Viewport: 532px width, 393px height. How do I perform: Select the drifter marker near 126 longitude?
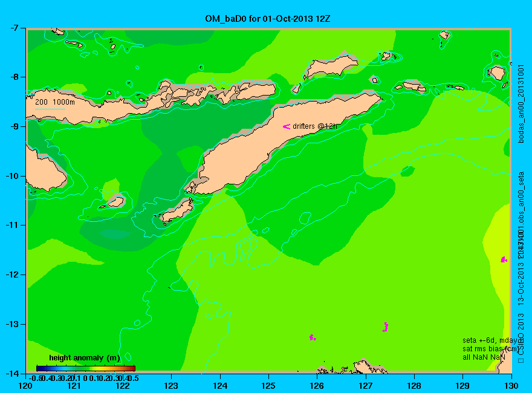[x=313, y=337]
